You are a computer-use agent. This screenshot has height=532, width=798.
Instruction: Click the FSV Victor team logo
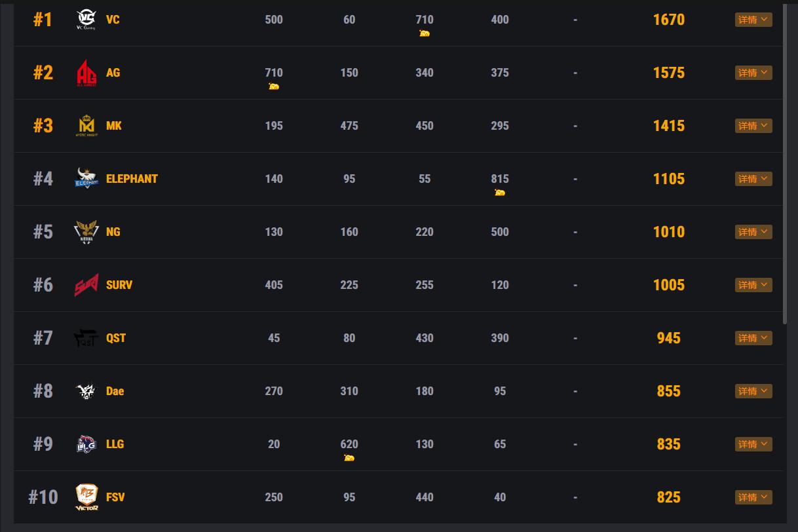[x=86, y=497]
